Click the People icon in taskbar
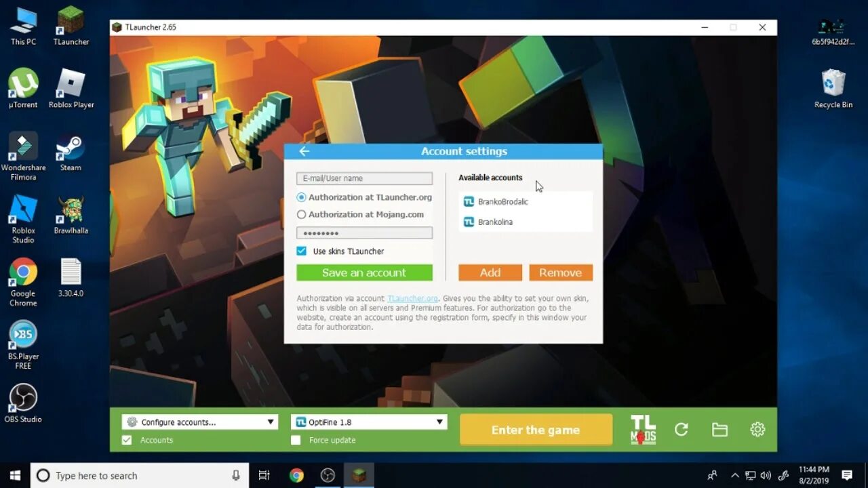This screenshot has height=488, width=868. (712, 475)
